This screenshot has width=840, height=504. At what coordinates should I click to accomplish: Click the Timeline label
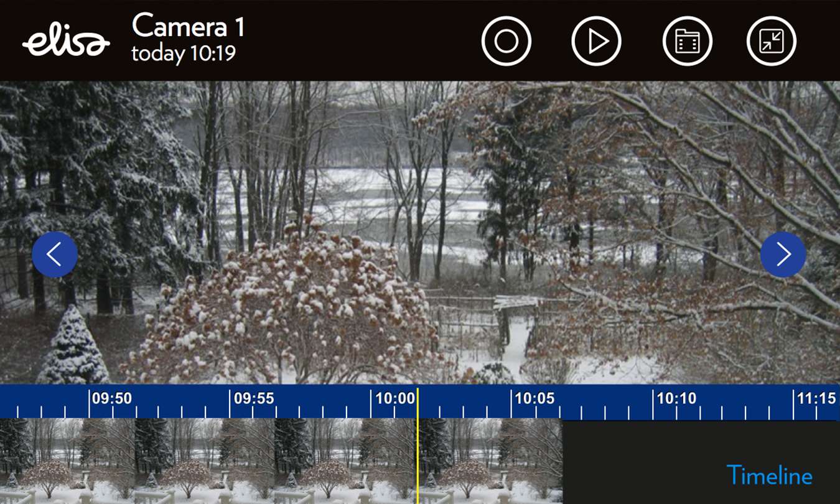[769, 475]
